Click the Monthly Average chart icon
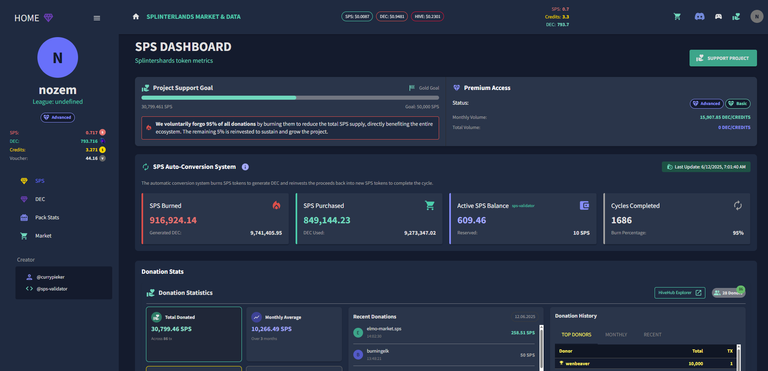The width and height of the screenshot is (768, 371). (x=256, y=317)
